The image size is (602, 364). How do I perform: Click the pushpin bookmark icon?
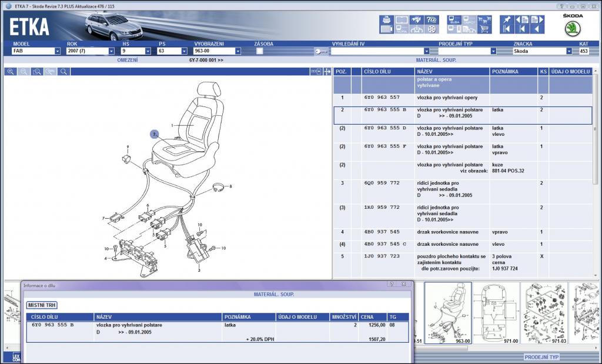pyautogui.click(x=507, y=20)
